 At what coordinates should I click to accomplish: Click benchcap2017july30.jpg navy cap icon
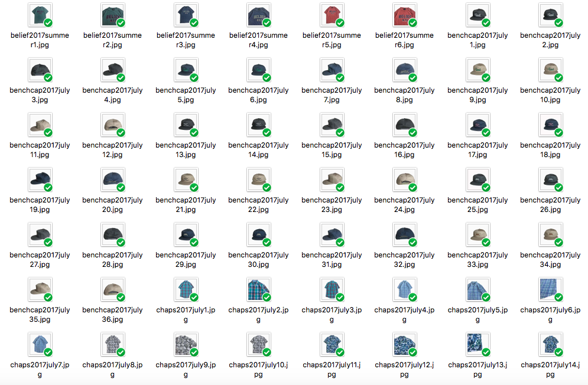click(x=259, y=234)
